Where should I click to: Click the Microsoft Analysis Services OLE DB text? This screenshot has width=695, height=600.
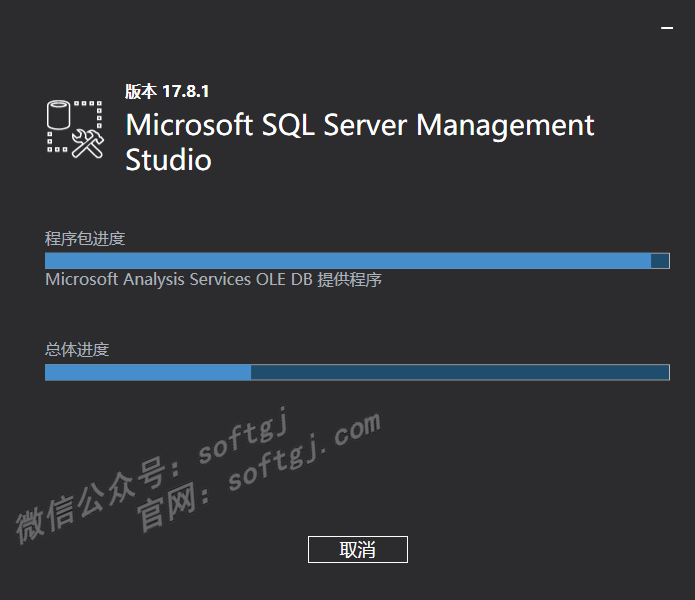click(180, 280)
